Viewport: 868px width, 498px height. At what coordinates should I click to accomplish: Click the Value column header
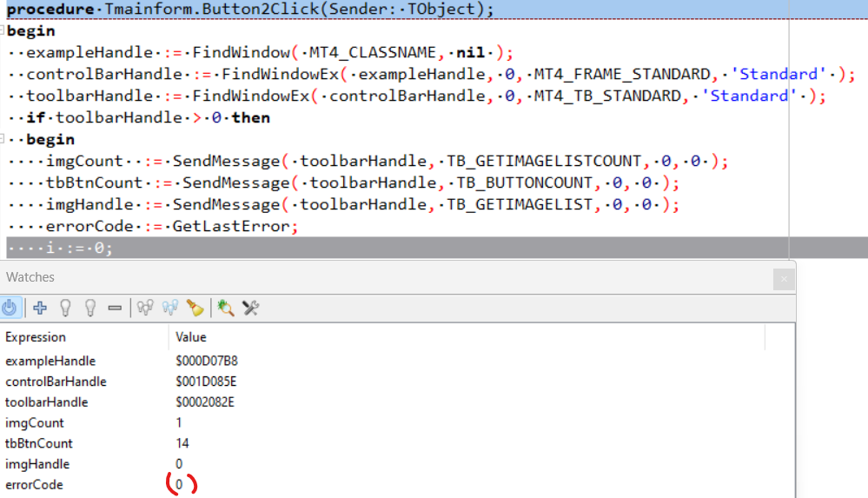[191, 337]
